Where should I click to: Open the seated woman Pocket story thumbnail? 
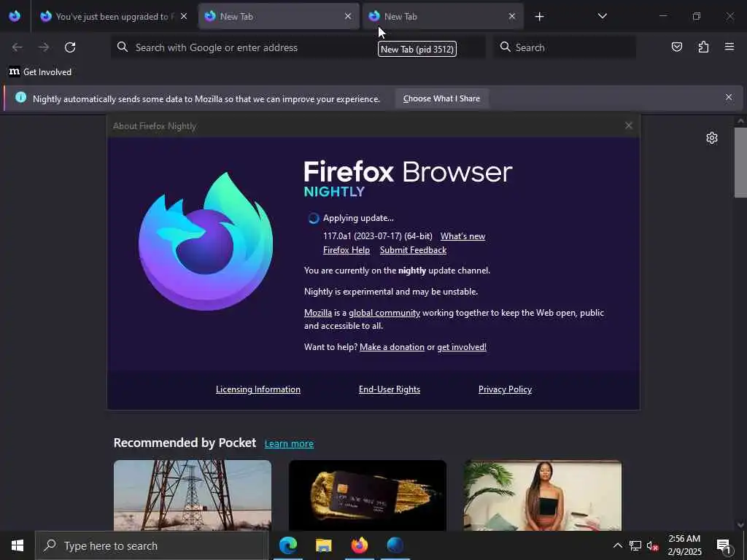click(x=543, y=495)
